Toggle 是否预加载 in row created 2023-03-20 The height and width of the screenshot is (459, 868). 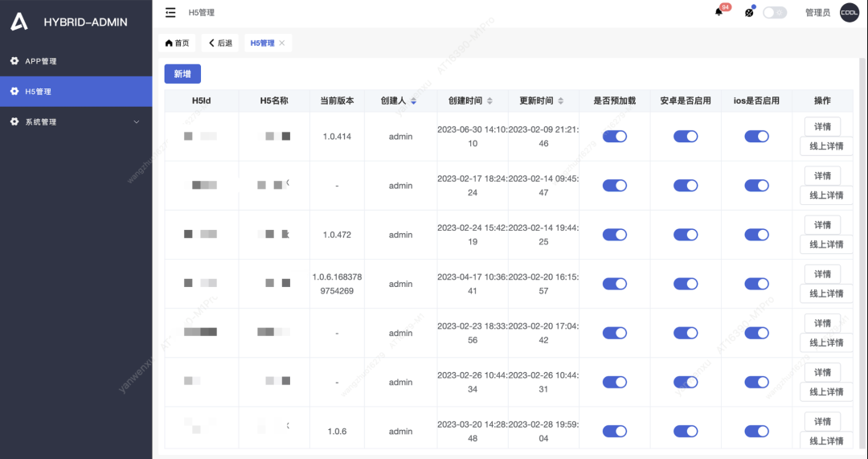[x=615, y=432]
